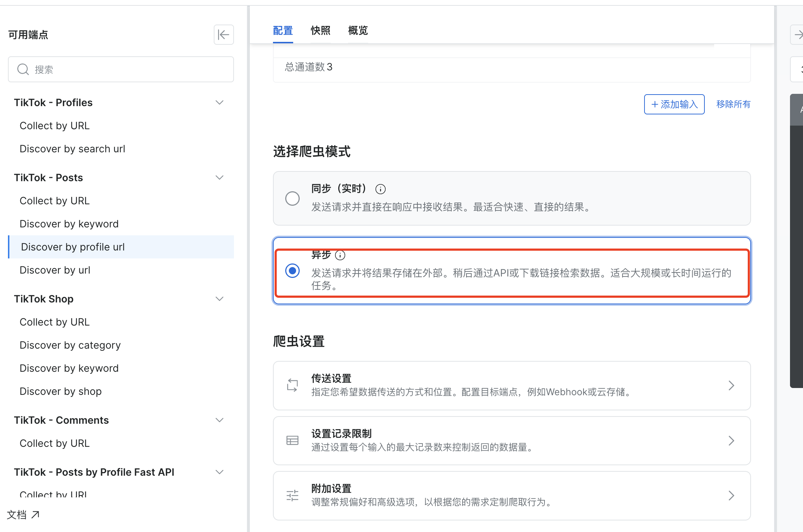This screenshot has width=803, height=532.
Task: Select the 同步（实时） radio button
Action: point(292,199)
